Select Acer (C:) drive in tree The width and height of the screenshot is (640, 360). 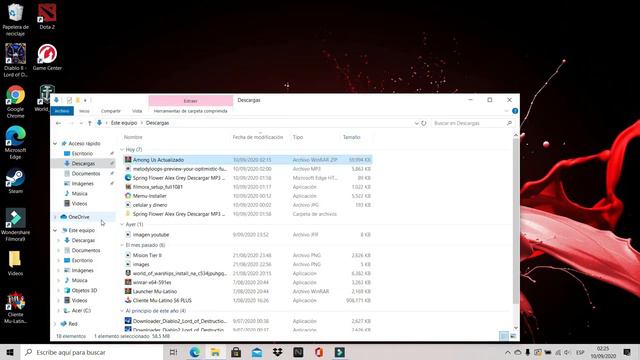[81, 311]
